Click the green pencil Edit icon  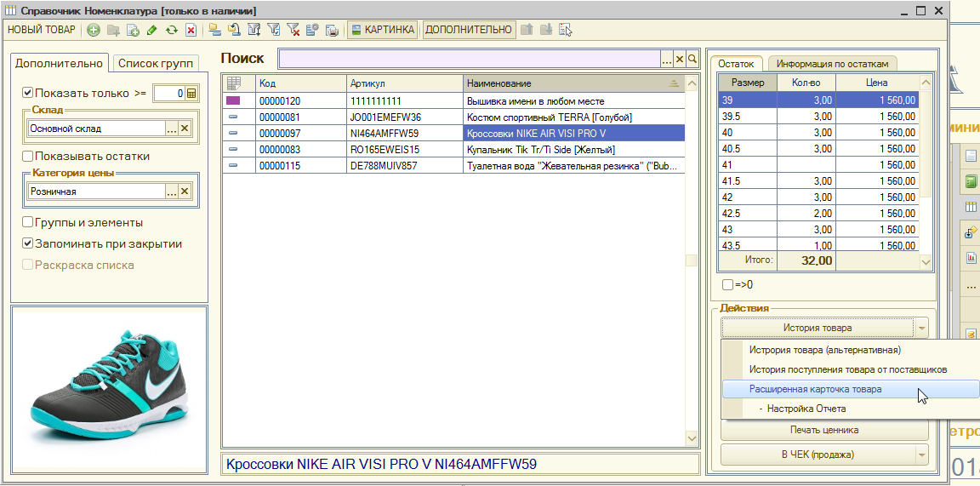coord(152,30)
